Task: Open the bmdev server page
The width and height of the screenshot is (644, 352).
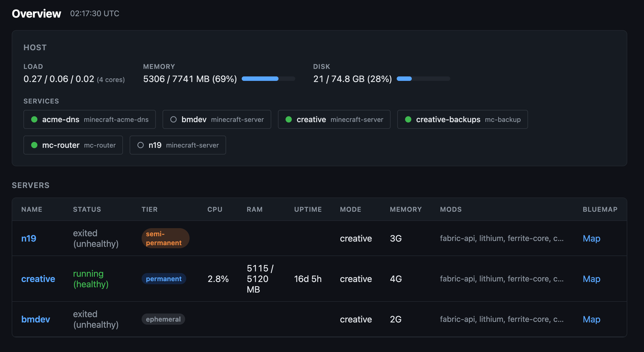Action: pyautogui.click(x=35, y=319)
